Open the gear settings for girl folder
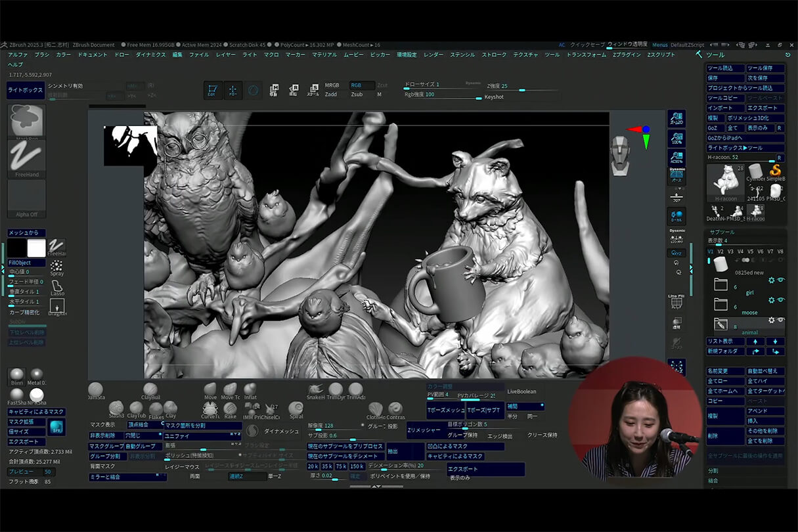 pos(772,280)
